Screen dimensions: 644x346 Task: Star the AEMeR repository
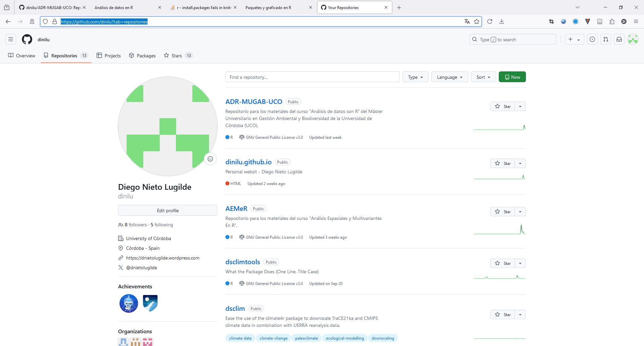tap(502, 212)
